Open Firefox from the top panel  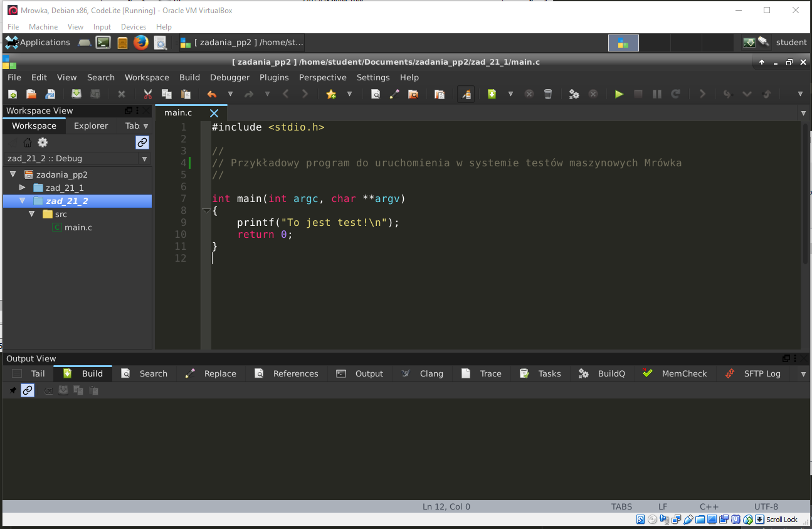pos(141,43)
